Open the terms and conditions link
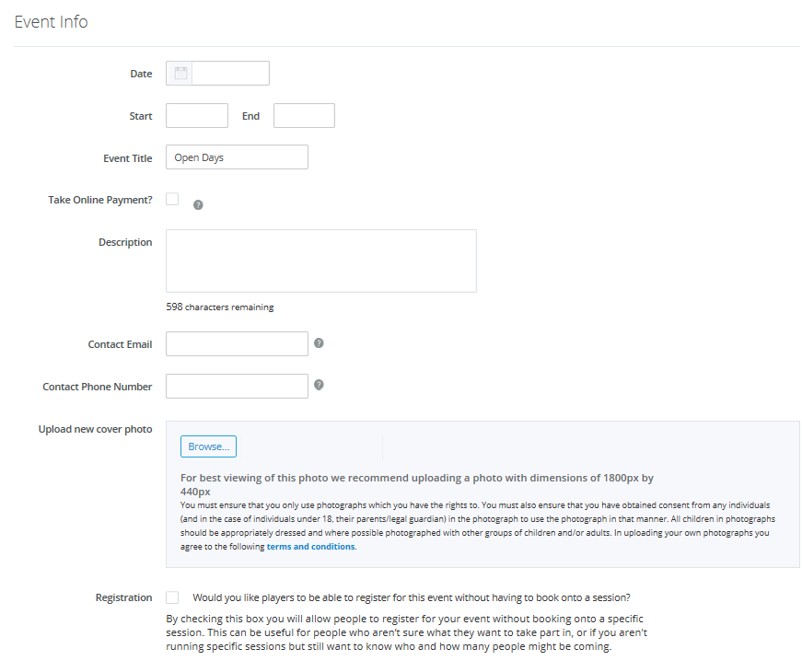The image size is (802, 672). tap(310, 547)
